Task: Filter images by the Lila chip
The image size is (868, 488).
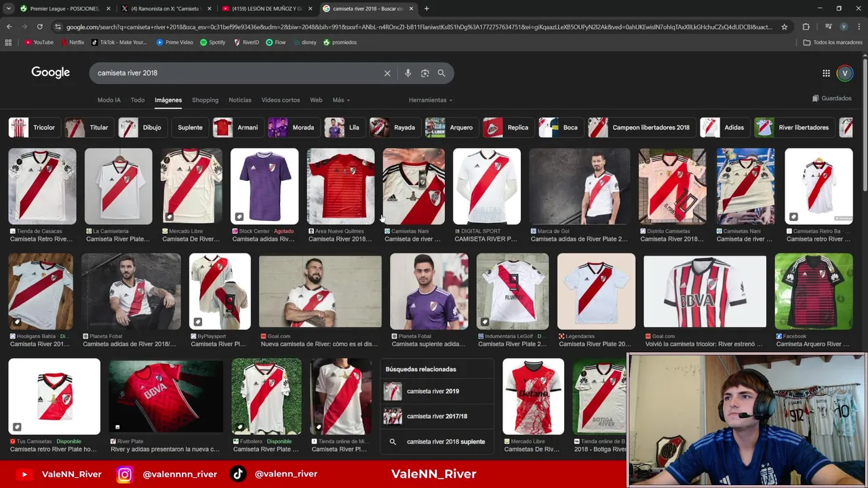Action: (x=344, y=127)
